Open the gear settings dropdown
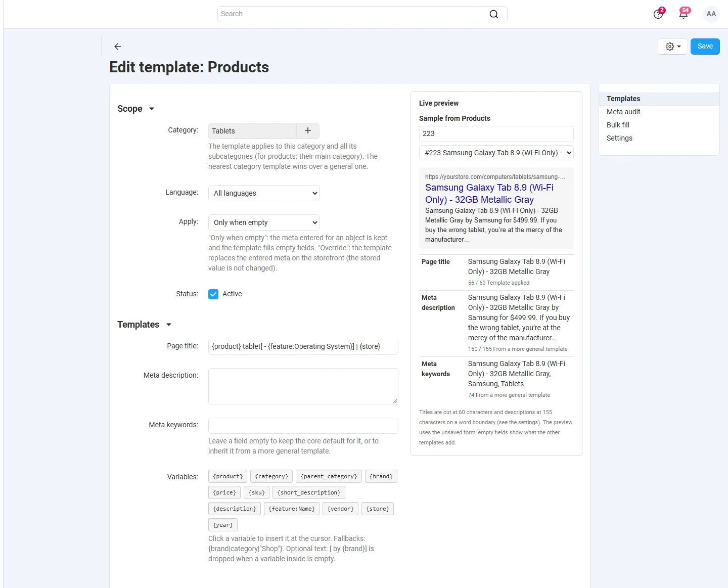Screen dimensions: 728x588 (673, 47)
